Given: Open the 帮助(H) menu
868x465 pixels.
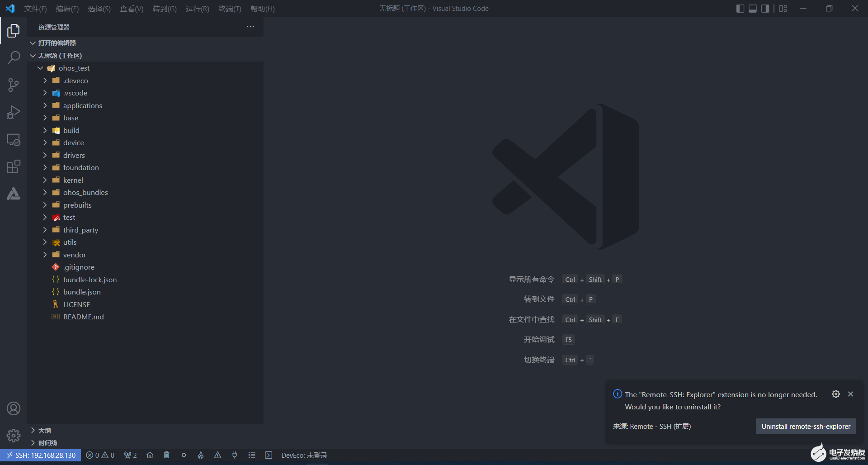Looking at the screenshot, I should 262,9.
